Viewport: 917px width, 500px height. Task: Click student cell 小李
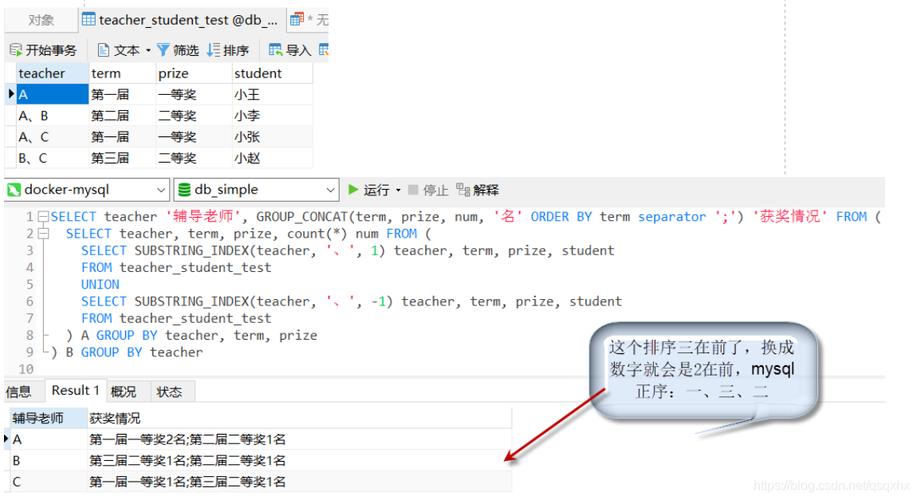272,116
